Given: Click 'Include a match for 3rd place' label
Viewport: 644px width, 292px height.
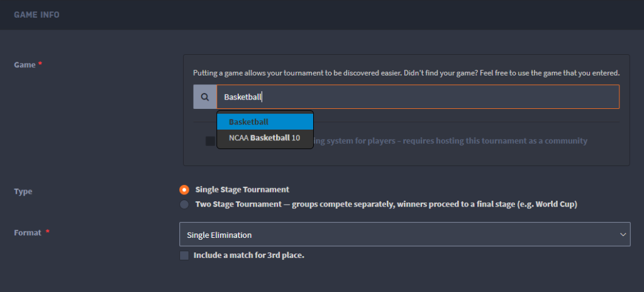Looking at the screenshot, I should point(249,255).
